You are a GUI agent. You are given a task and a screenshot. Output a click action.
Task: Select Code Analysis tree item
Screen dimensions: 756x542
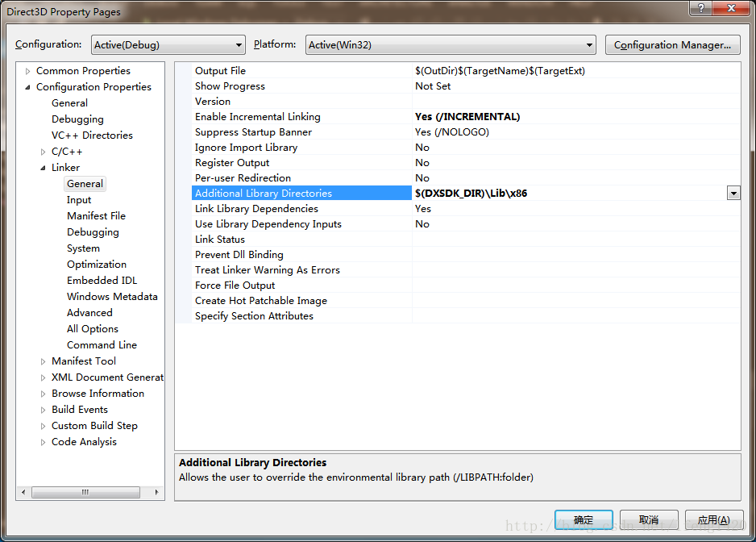tap(84, 442)
